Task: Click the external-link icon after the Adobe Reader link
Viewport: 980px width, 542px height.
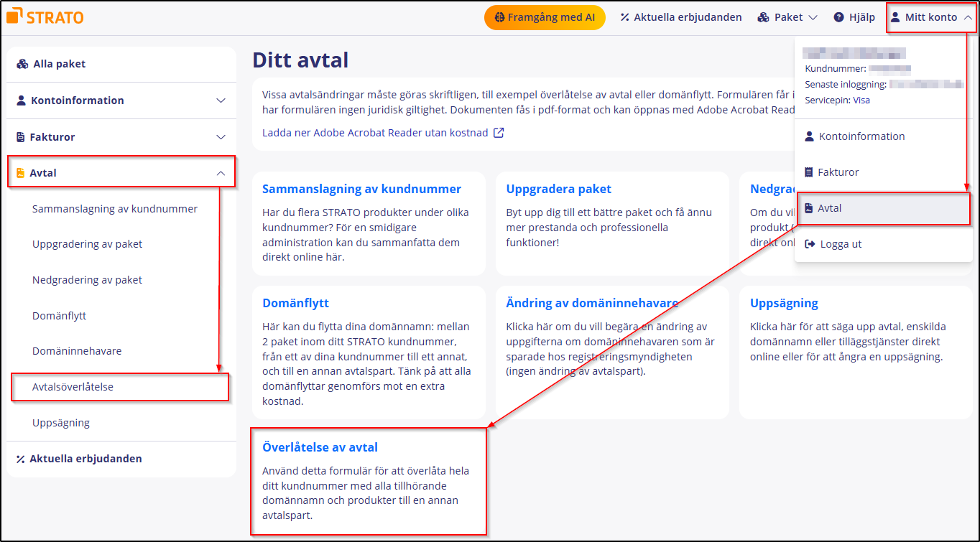Action: pyautogui.click(x=497, y=132)
